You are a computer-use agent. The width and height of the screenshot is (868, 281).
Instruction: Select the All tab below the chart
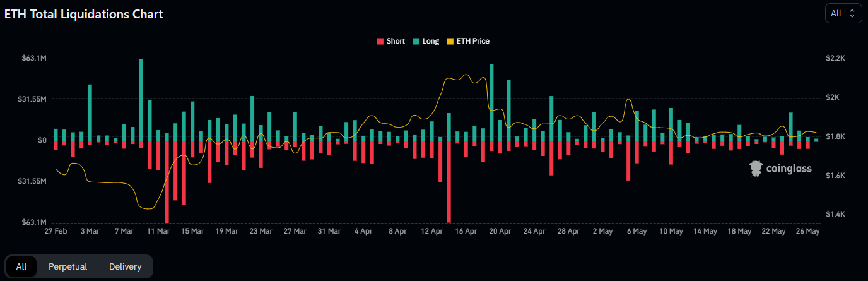click(21, 266)
